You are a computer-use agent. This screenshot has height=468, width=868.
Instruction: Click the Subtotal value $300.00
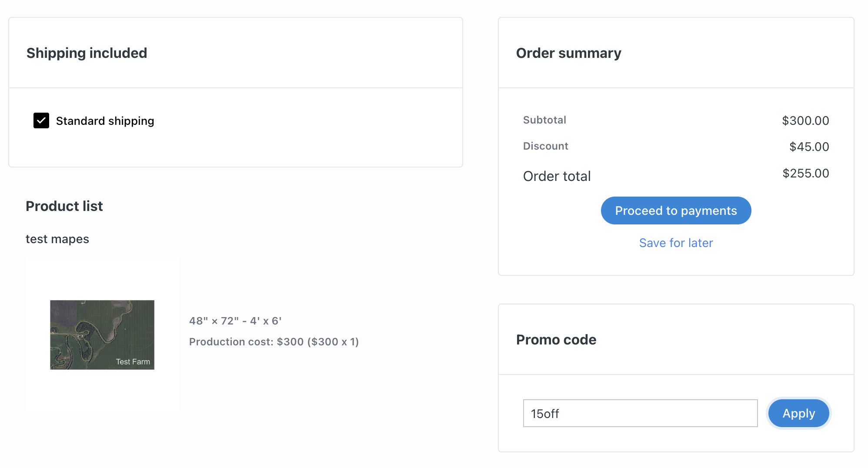coord(805,120)
